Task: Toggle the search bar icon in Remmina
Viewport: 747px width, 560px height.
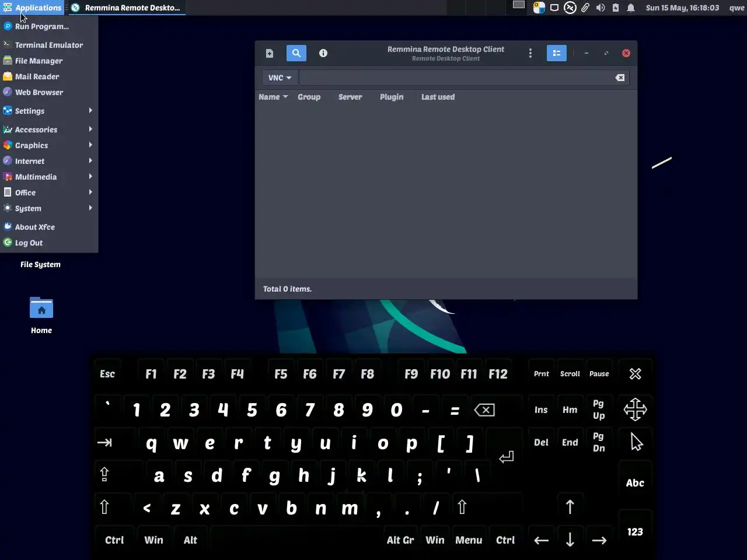Action: [296, 53]
